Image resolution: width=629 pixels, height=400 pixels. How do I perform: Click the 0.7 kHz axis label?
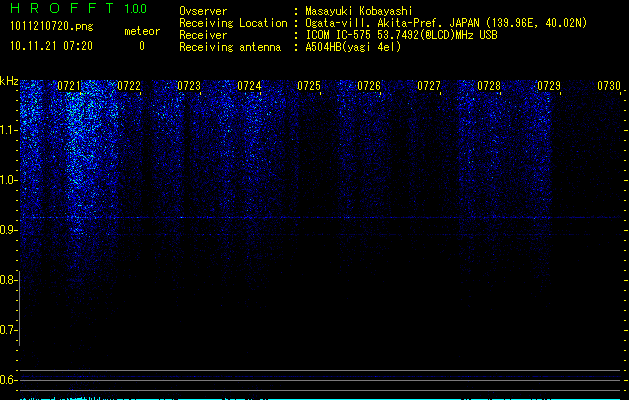click(8, 330)
